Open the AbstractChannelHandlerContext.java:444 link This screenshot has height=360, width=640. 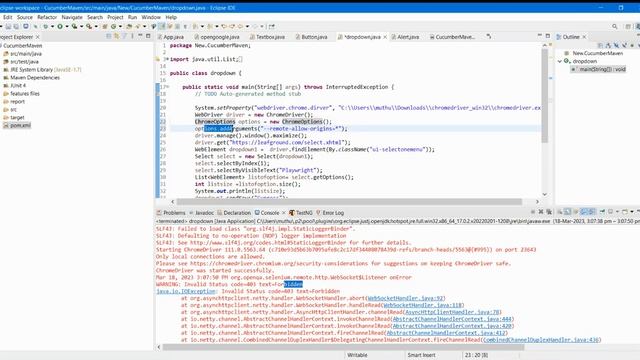pos(452,319)
